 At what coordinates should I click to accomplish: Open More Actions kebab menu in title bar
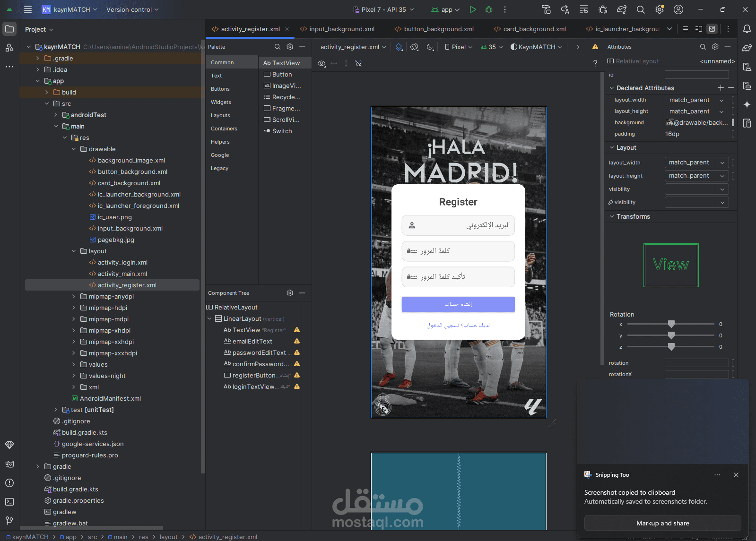pyautogui.click(x=505, y=9)
